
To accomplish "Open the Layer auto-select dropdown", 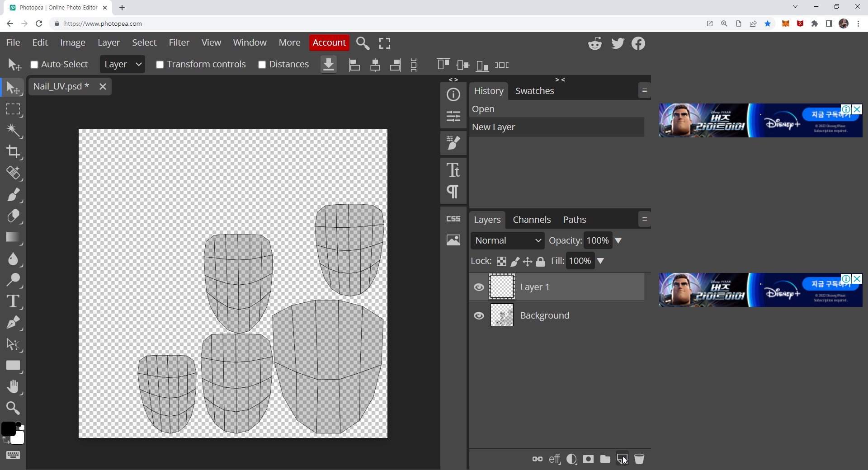I will tap(123, 64).
